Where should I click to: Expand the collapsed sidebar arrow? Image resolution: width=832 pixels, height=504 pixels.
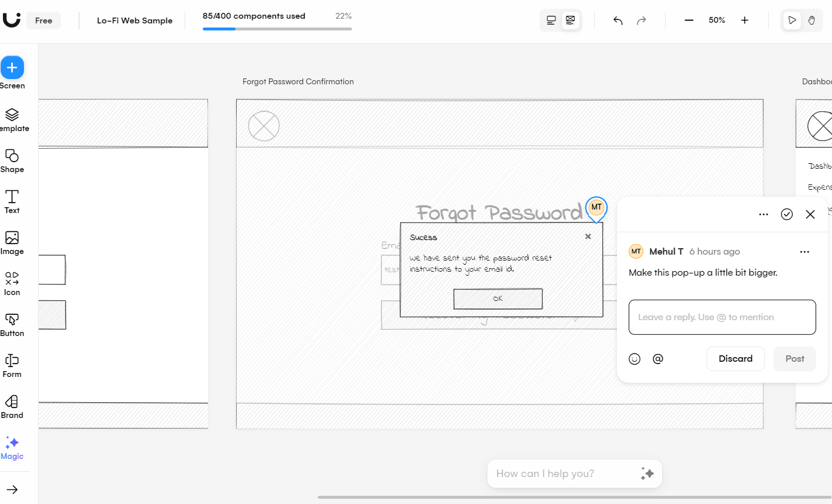12,489
